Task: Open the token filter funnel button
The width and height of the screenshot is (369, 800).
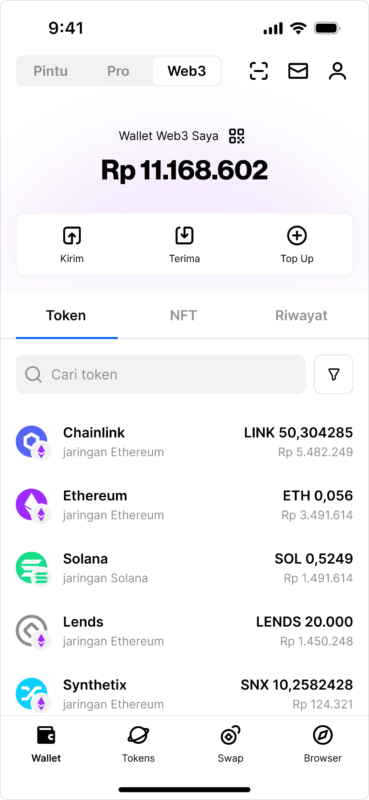Action: (x=333, y=374)
